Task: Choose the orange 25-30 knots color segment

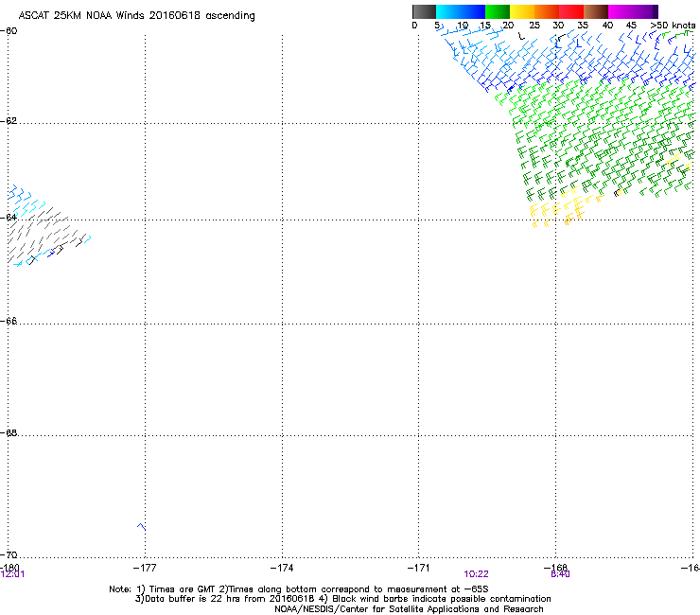Action: coord(547,11)
